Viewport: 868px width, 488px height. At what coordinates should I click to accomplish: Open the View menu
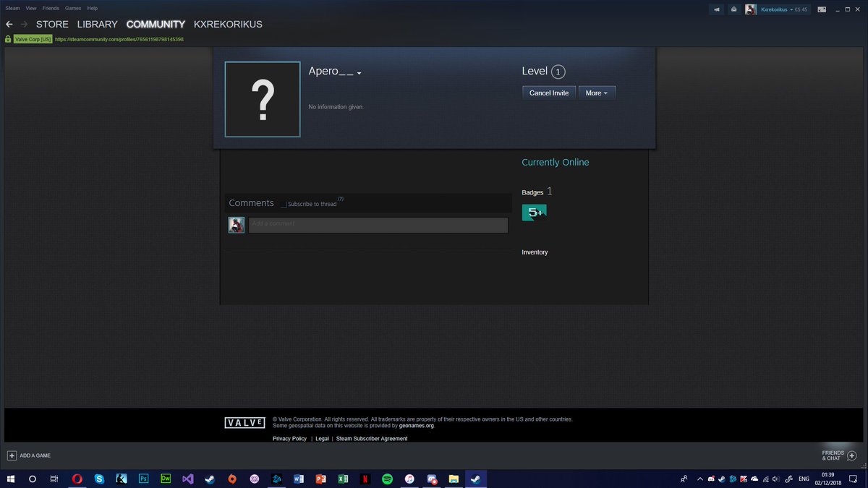tap(31, 8)
